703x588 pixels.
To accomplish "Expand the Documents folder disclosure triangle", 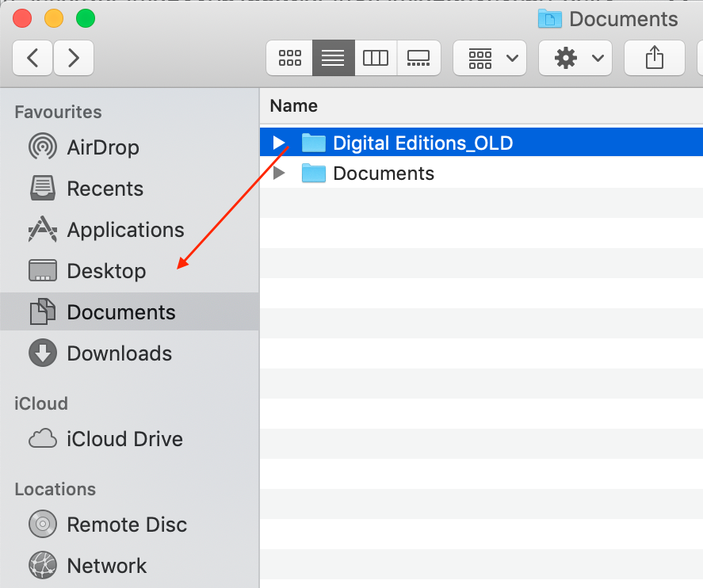I will coord(279,173).
